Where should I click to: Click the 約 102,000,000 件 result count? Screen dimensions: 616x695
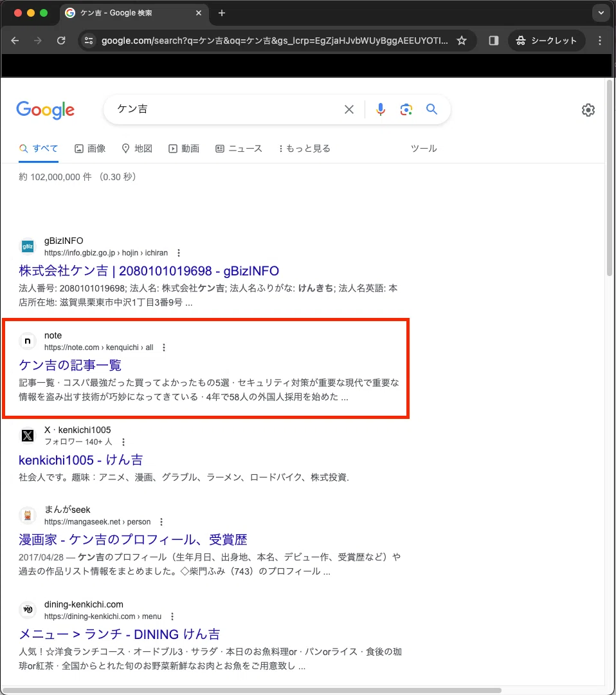pyautogui.click(x=55, y=177)
